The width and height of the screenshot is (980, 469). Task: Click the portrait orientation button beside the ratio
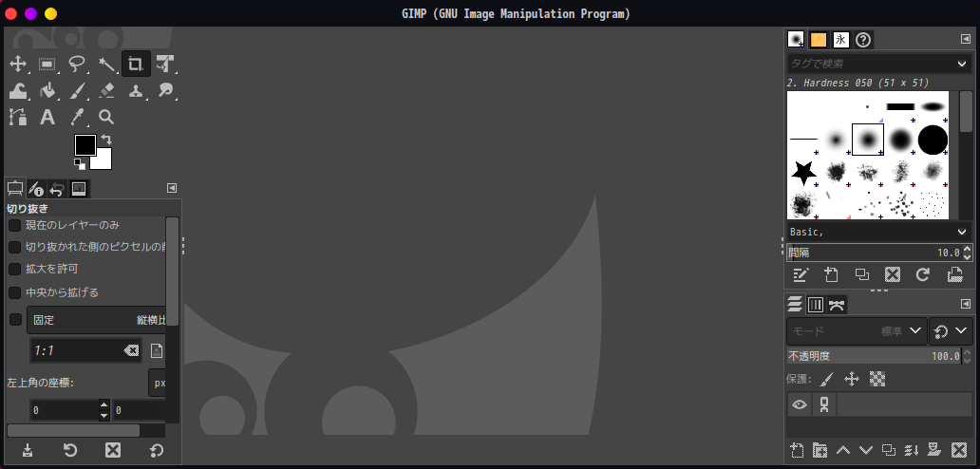(157, 351)
